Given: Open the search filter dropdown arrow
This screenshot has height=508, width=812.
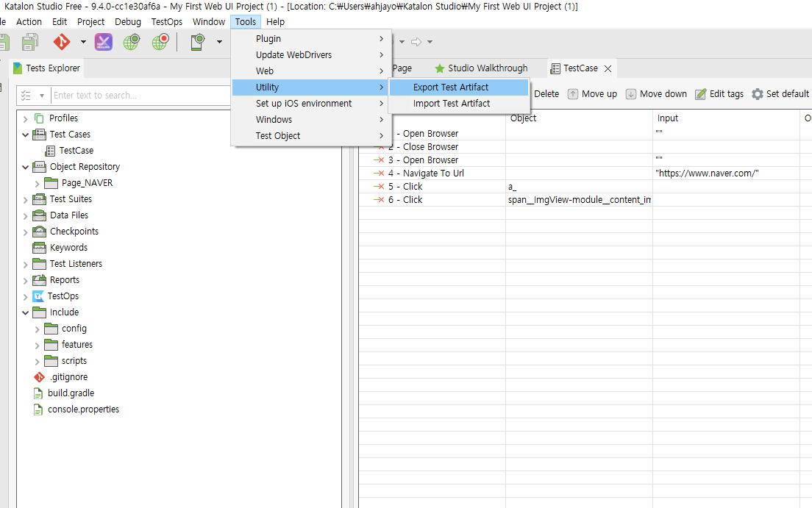Looking at the screenshot, I should [42, 96].
